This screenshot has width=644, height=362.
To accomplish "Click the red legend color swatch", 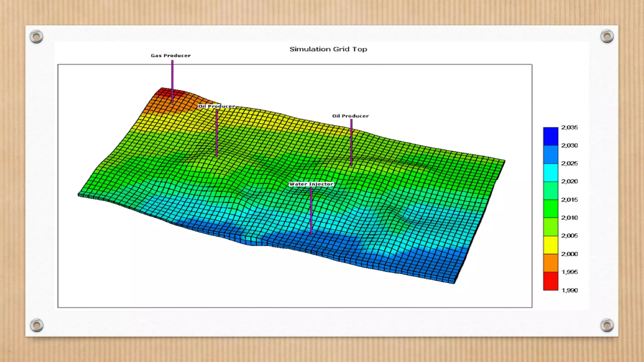I will coord(551,281).
